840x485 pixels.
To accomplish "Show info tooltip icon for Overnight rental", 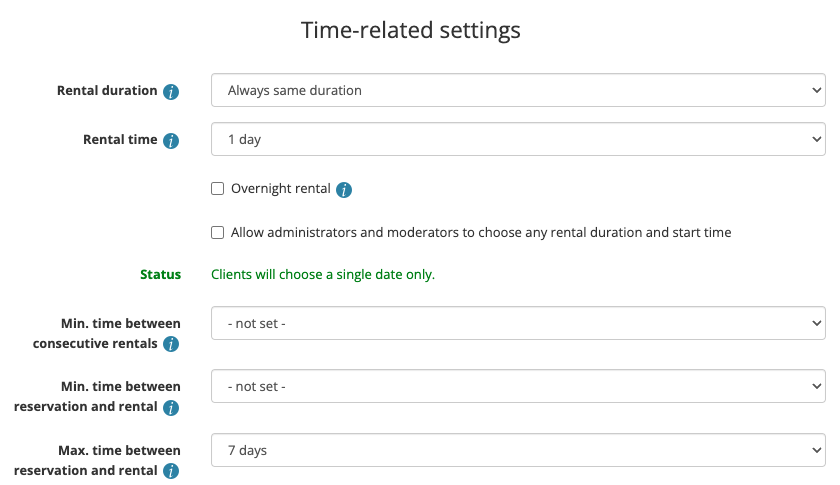I will [344, 189].
